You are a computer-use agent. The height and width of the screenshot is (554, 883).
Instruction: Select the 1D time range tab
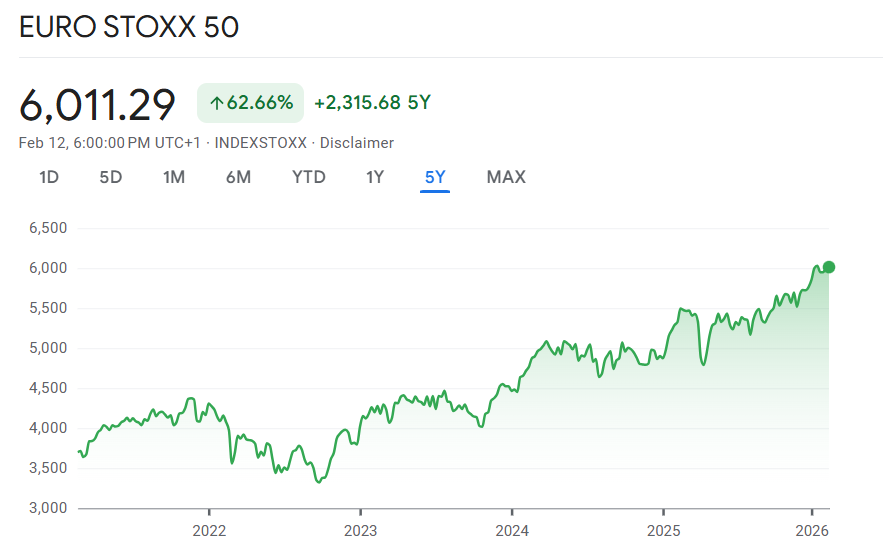pyautogui.click(x=49, y=177)
